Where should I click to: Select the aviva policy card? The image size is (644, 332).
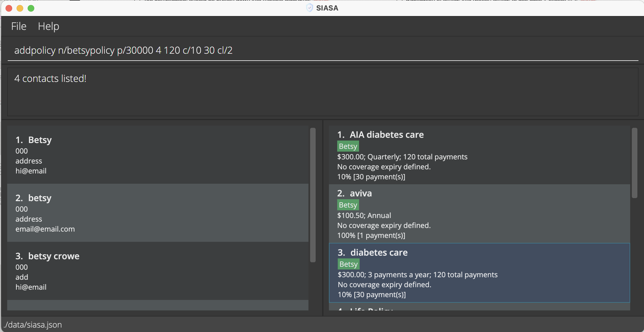pyautogui.click(x=479, y=214)
